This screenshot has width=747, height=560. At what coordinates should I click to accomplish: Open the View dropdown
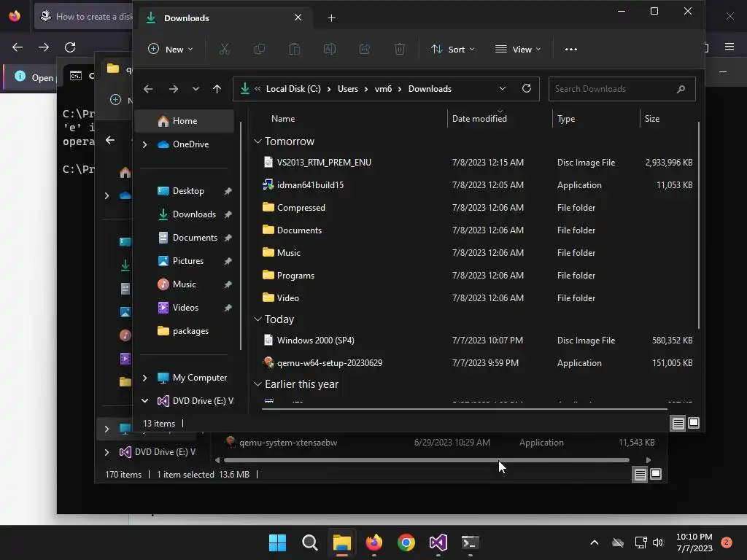click(x=518, y=49)
